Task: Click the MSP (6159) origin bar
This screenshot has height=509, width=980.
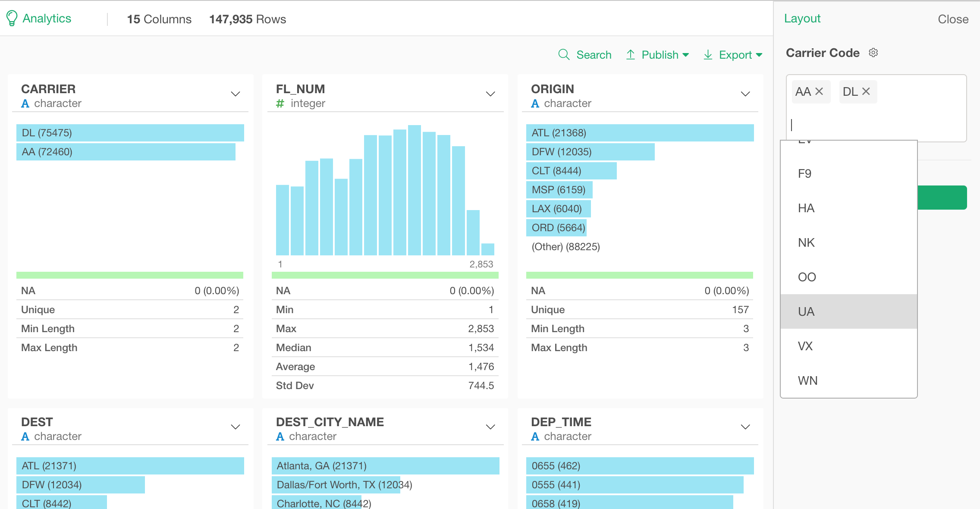Action: pos(559,190)
